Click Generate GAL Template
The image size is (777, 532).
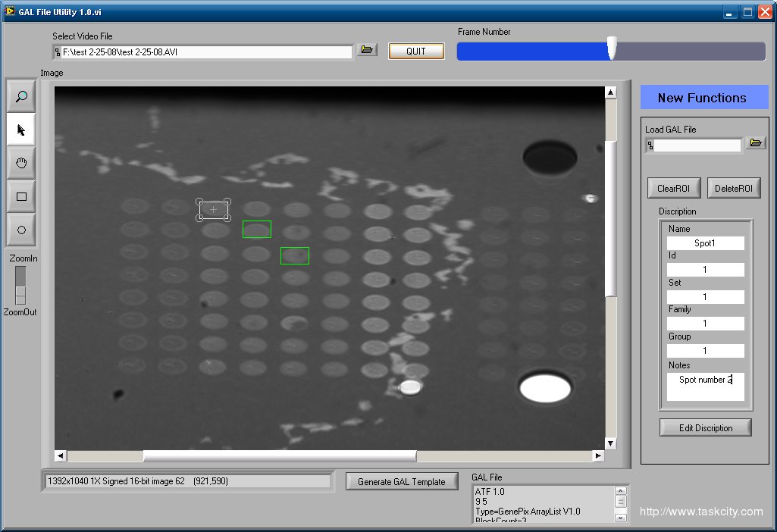click(402, 481)
